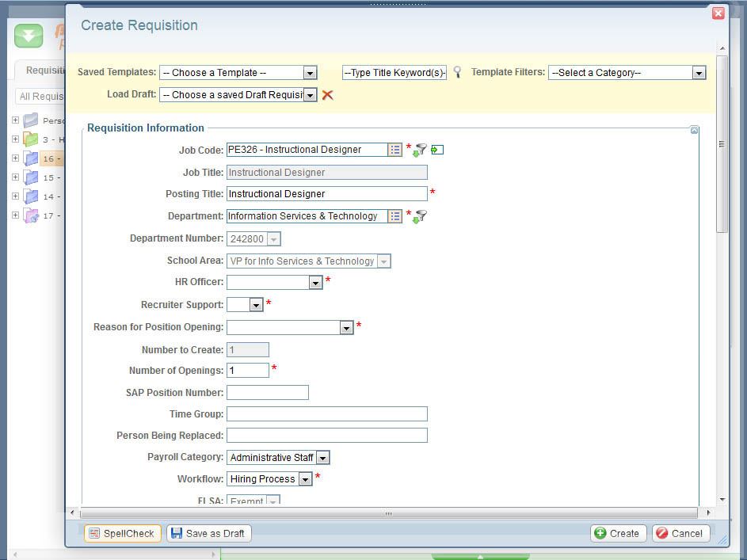
Task: Click the filter funnel icon beside Department
Action: pyautogui.click(x=420, y=216)
